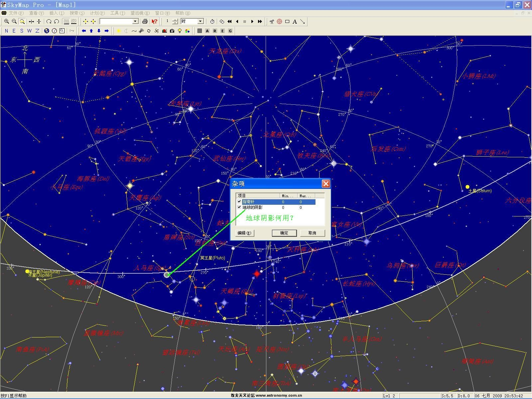Screen dimensions: 532x399
Task: Toggle the comet display icon
Action: [x=142, y=31]
